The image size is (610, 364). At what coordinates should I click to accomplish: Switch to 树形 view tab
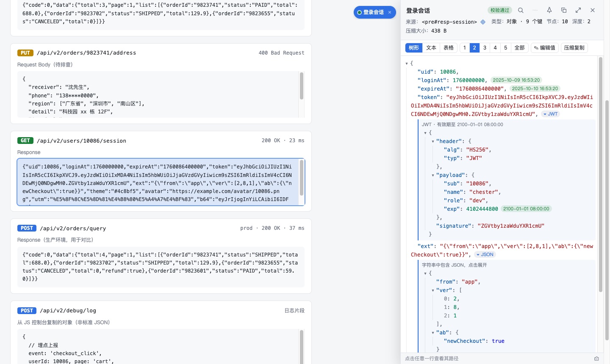coord(414,48)
